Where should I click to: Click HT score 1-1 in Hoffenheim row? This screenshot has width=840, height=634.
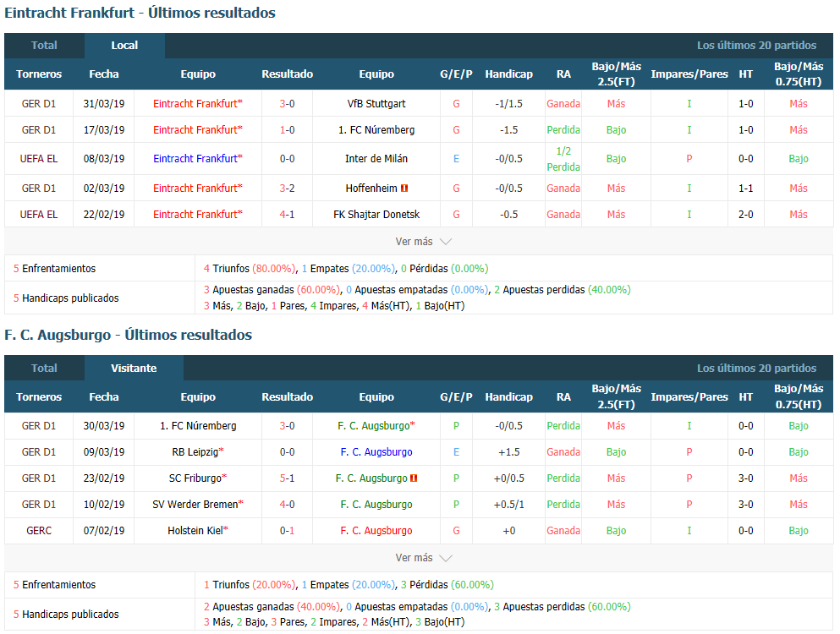(746, 189)
